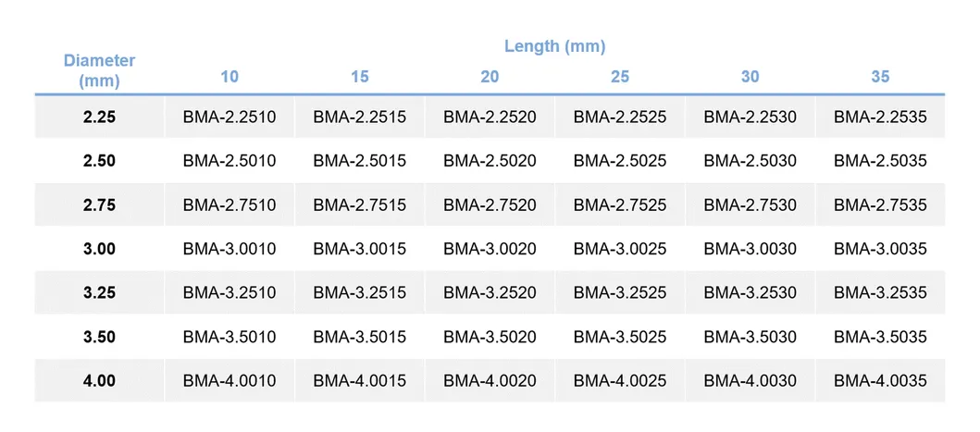Select product code BMA-3.5015
Screen dimensions: 980x432
(359, 337)
